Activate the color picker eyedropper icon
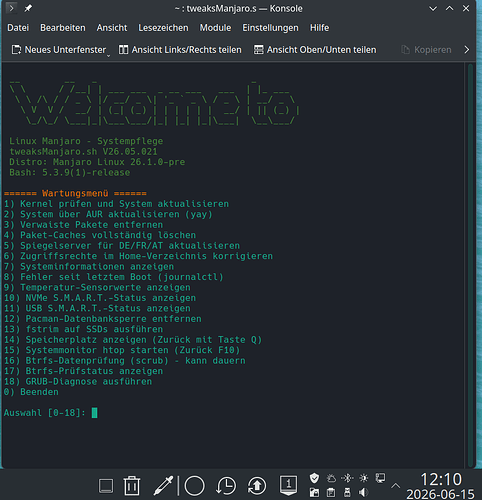 pos(163,485)
